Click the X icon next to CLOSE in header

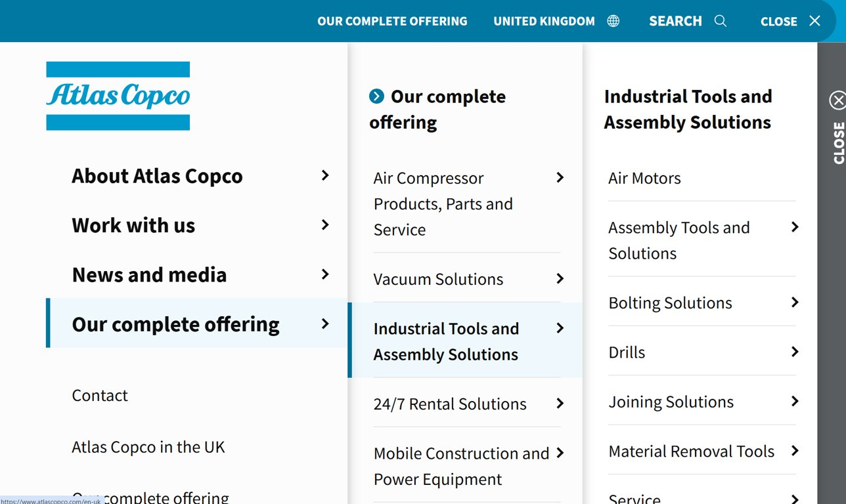(x=815, y=21)
